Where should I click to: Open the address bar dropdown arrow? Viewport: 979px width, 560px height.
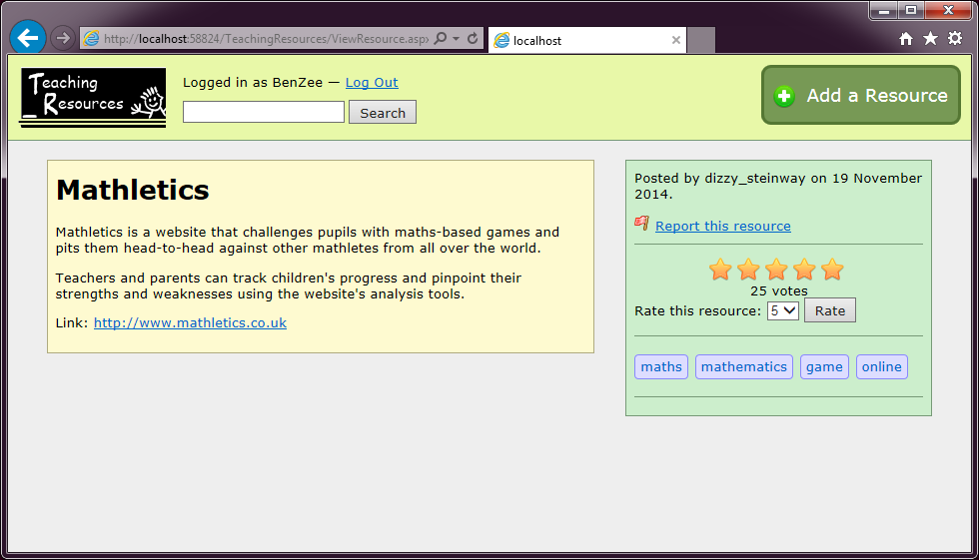tap(457, 39)
